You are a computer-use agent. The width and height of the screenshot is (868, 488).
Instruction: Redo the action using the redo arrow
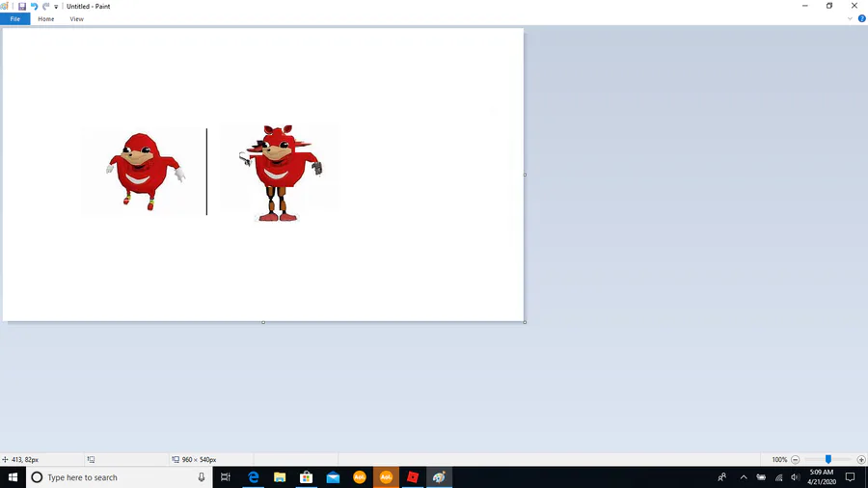click(x=46, y=6)
